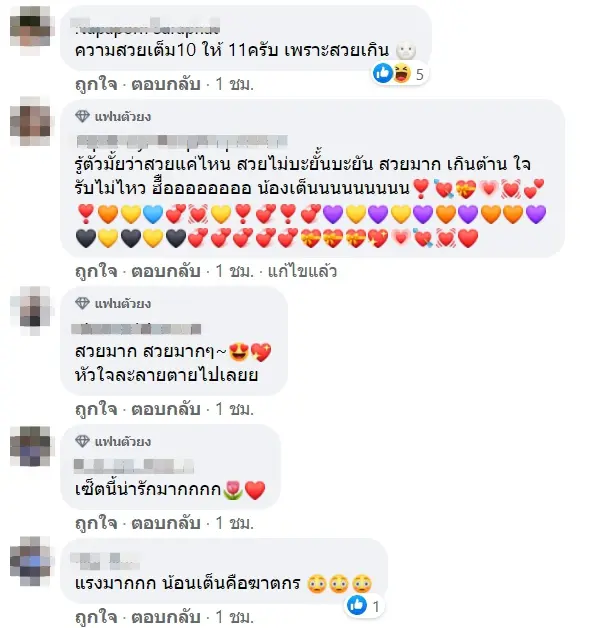Like the first comment via ถูกใจ
This screenshot has height=628, width=589.
click(x=96, y=84)
